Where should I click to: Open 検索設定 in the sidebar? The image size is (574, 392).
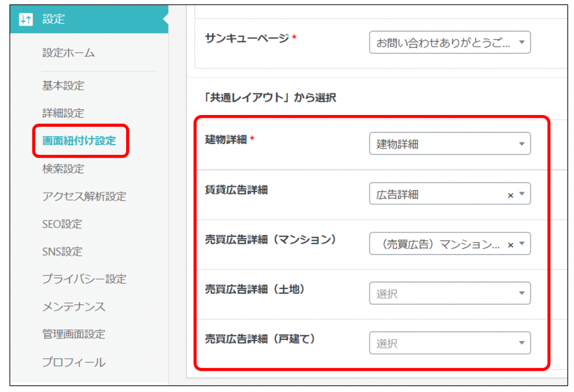(63, 169)
